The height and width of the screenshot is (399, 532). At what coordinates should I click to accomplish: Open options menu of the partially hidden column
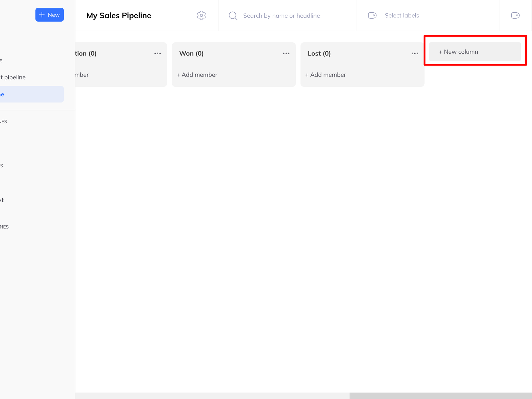click(157, 53)
